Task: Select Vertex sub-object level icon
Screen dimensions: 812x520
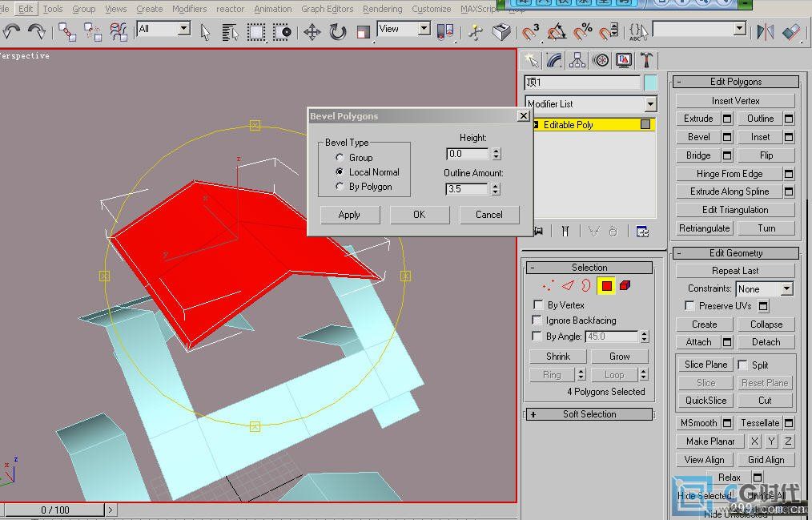Action: [548, 285]
